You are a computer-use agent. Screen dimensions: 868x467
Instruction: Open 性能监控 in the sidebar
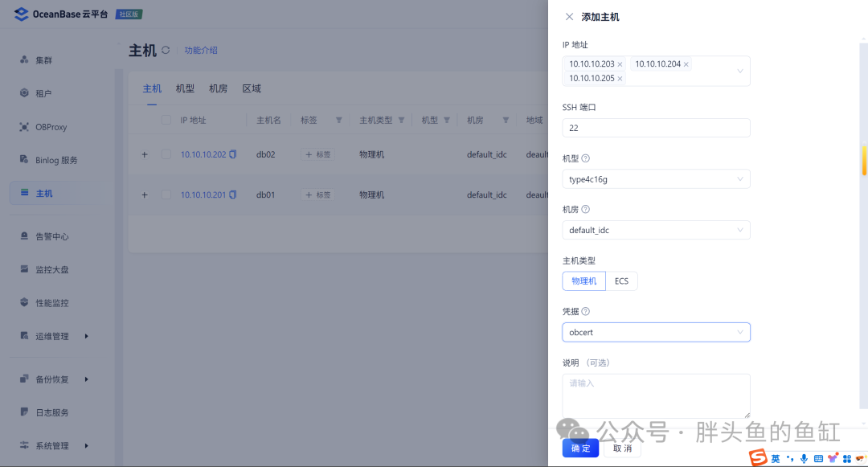(52, 303)
